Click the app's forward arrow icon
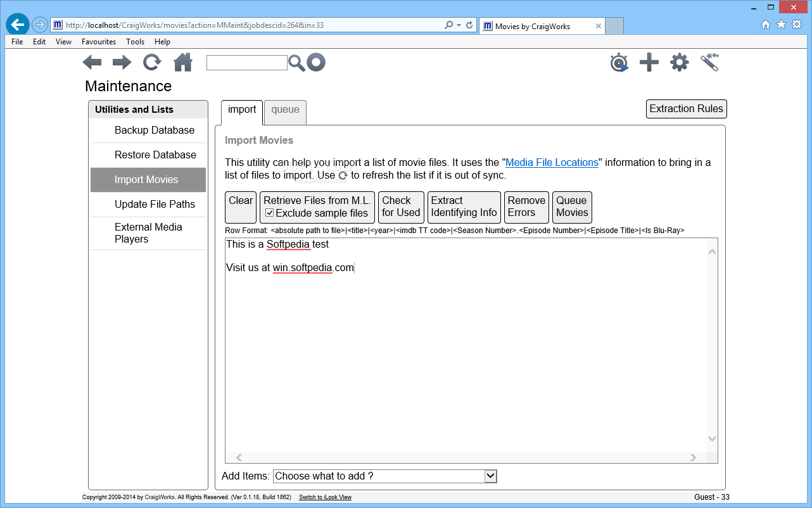Image resolution: width=812 pixels, height=508 pixels. tap(122, 63)
